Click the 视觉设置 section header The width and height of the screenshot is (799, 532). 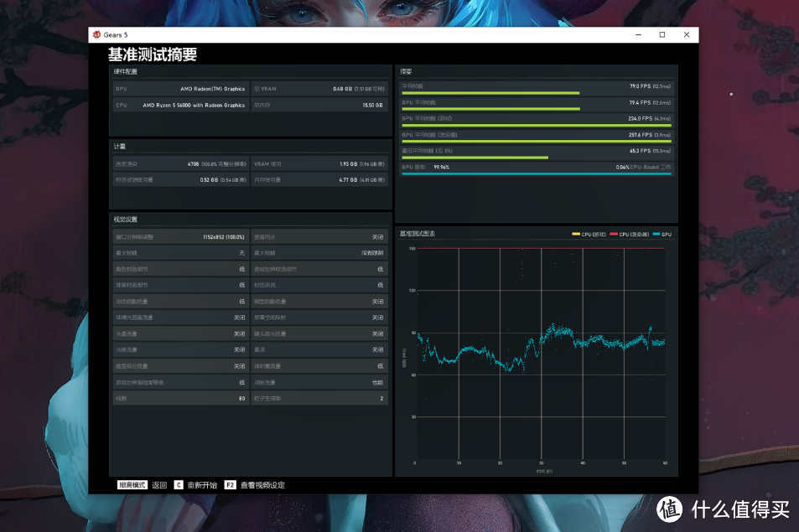[126, 220]
